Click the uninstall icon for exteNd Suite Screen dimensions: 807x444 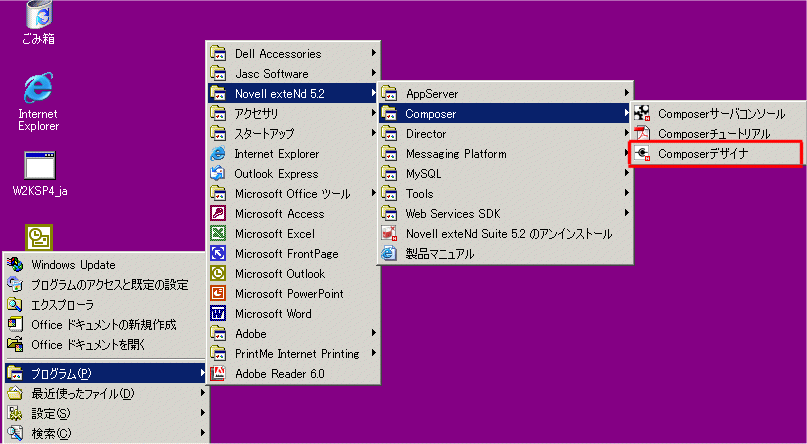389,234
